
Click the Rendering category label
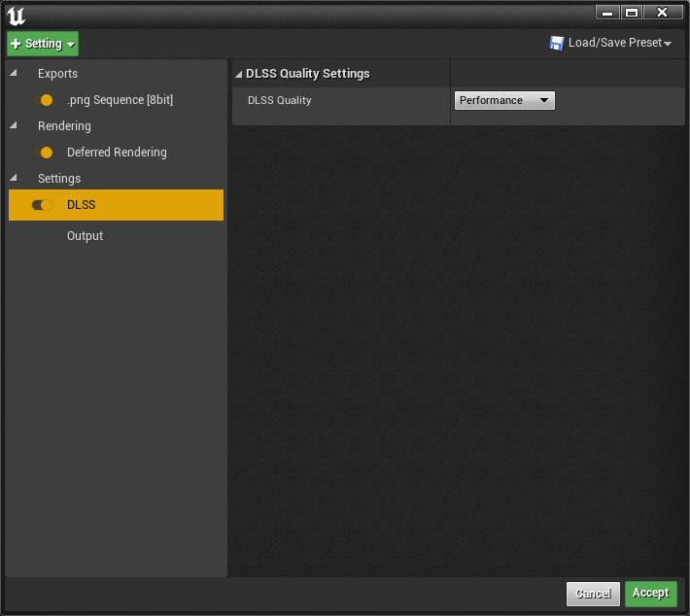click(x=64, y=126)
